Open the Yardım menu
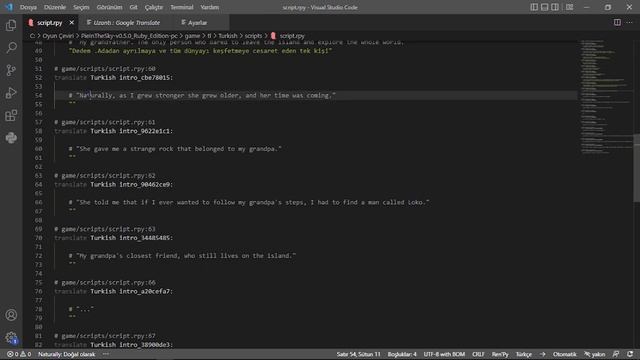This screenshot has width=640, height=360. 210,7
